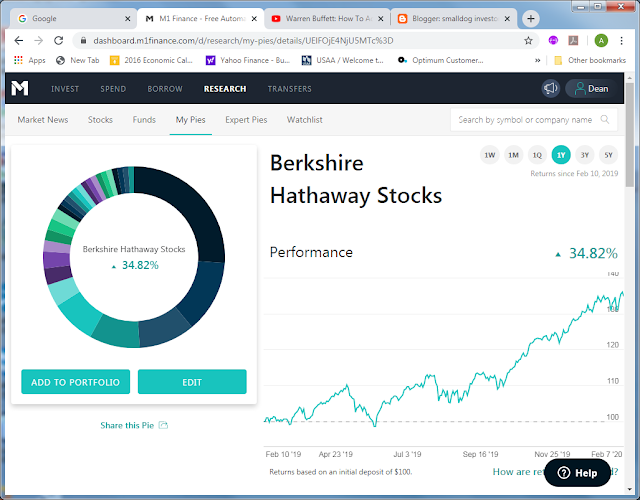
Task: Select the 1Q time range
Action: [537, 155]
